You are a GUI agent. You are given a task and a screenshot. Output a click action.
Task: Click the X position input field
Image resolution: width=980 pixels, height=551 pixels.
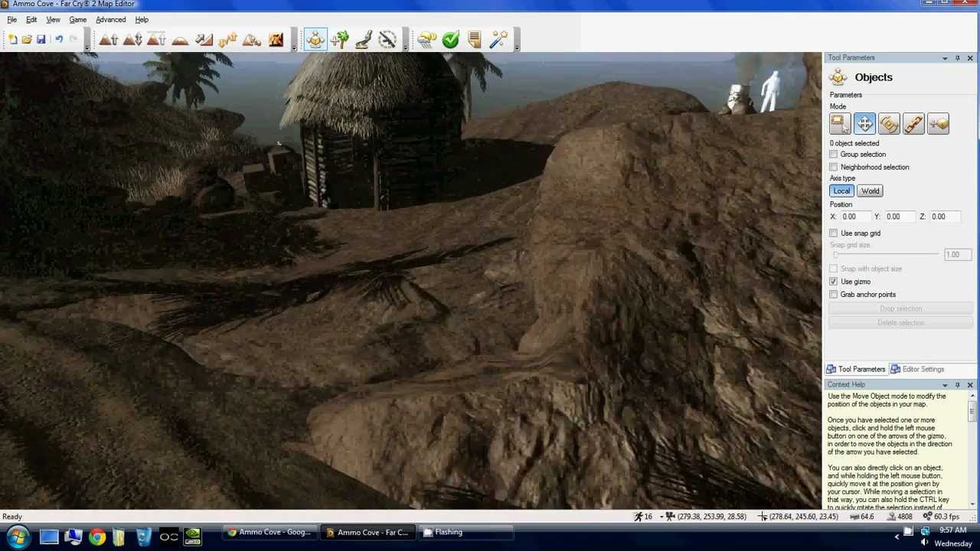(855, 217)
